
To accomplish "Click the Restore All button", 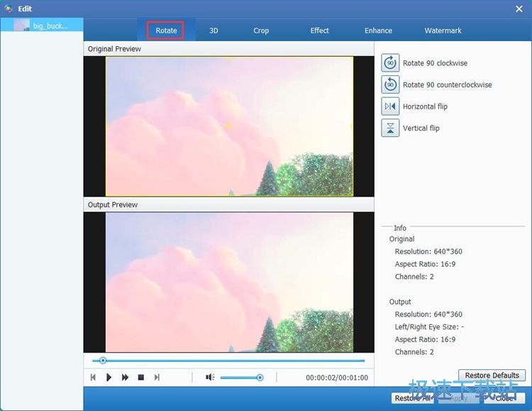I will pyautogui.click(x=413, y=398).
